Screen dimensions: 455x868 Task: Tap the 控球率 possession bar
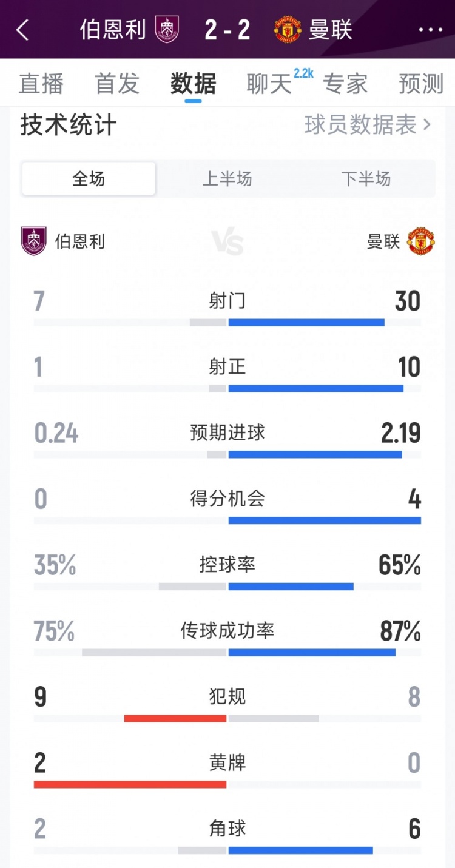[227, 586]
